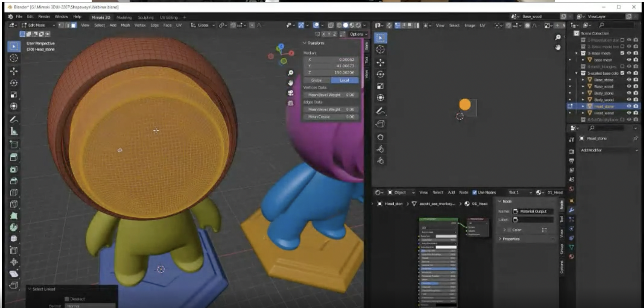644x308 pixels.
Task: Select the Transform tool in 3D viewport
Action: pyautogui.click(x=14, y=106)
